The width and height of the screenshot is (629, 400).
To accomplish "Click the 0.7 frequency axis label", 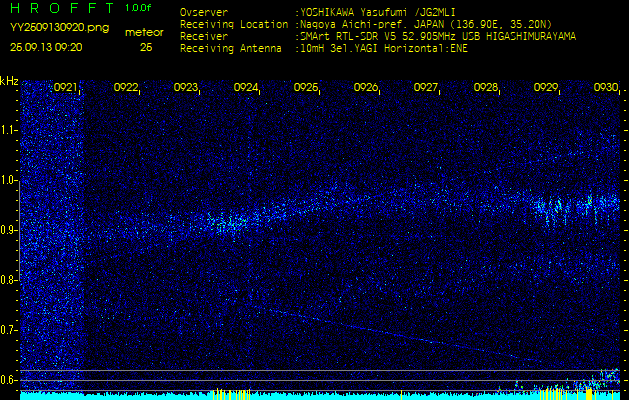I will click(9, 330).
